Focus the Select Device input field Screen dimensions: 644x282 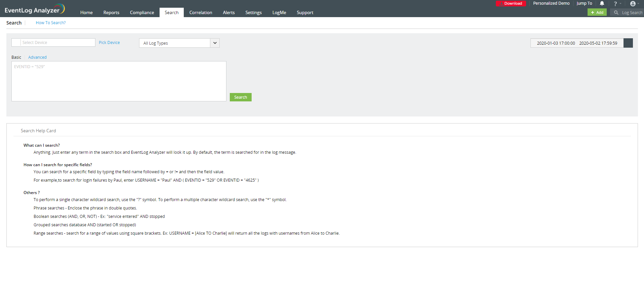(x=57, y=43)
